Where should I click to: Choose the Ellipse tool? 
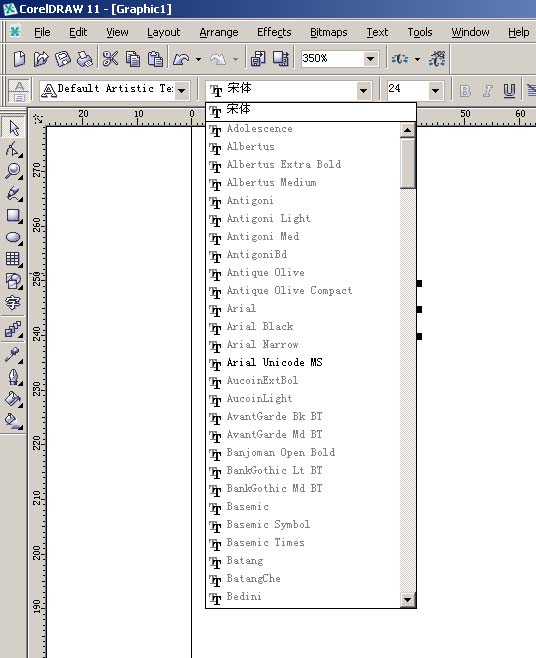13,237
